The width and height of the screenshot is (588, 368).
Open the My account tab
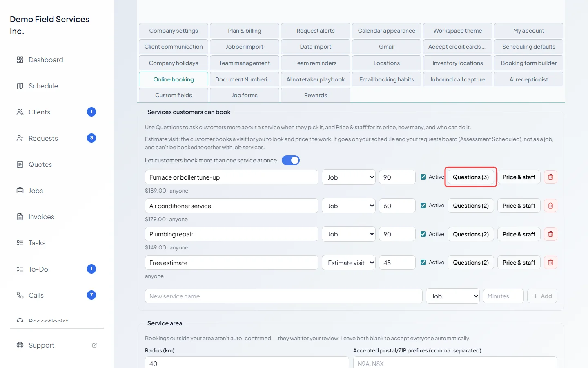(529, 31)
